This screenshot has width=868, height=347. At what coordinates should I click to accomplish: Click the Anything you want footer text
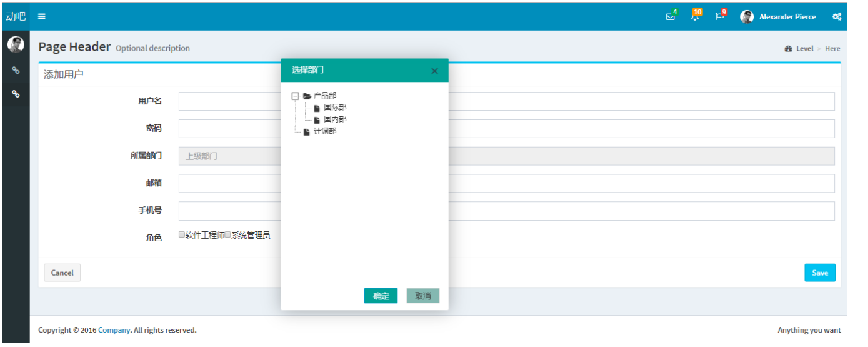(809, 330)
